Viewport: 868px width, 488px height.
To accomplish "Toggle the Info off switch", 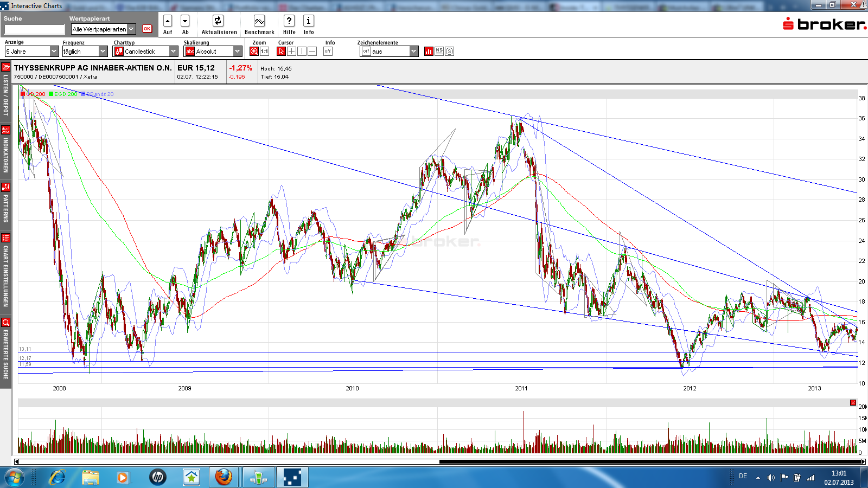I will [x=328, y=52].
